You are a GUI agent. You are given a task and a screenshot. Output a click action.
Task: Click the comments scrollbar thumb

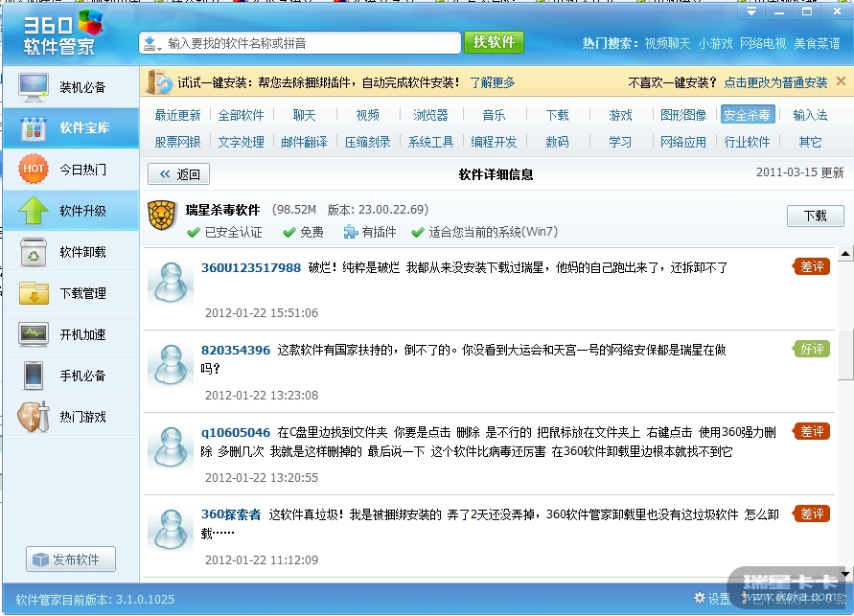point(845,354)
